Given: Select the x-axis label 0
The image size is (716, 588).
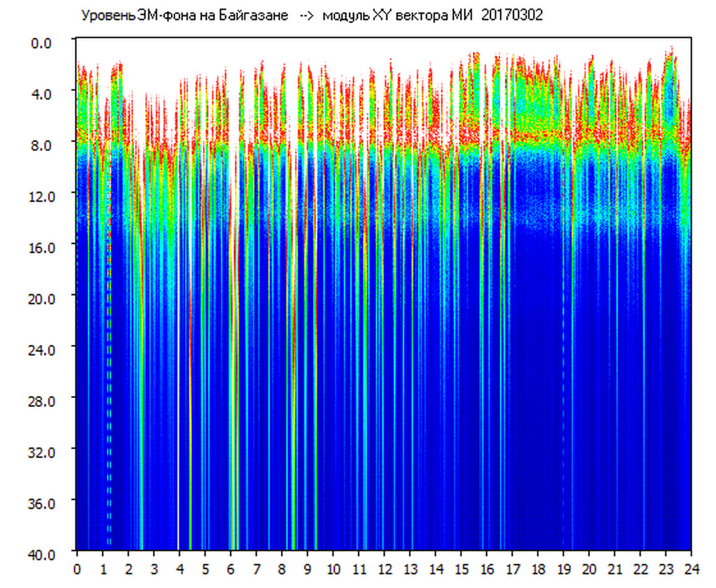Looking at the screenshot, I should (77, 569).
